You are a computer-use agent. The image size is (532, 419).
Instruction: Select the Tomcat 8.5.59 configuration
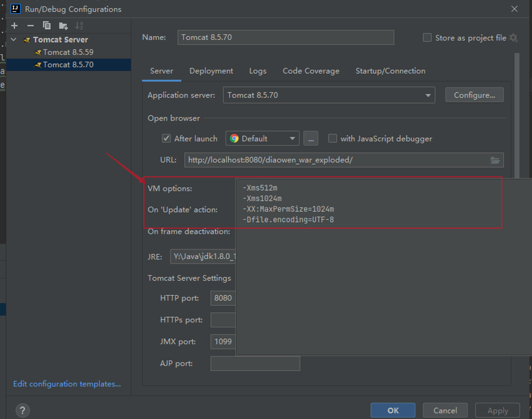click(68, 52)
